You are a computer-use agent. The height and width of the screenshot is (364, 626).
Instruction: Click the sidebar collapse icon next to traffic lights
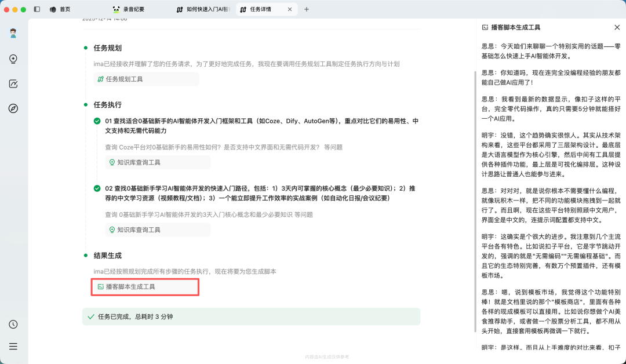tap(37, 9)
